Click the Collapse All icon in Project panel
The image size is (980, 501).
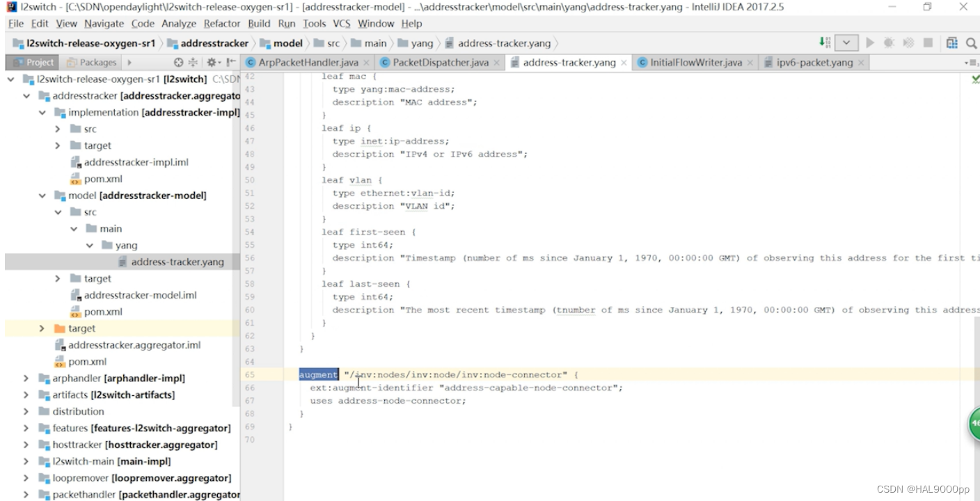(193, 62)
